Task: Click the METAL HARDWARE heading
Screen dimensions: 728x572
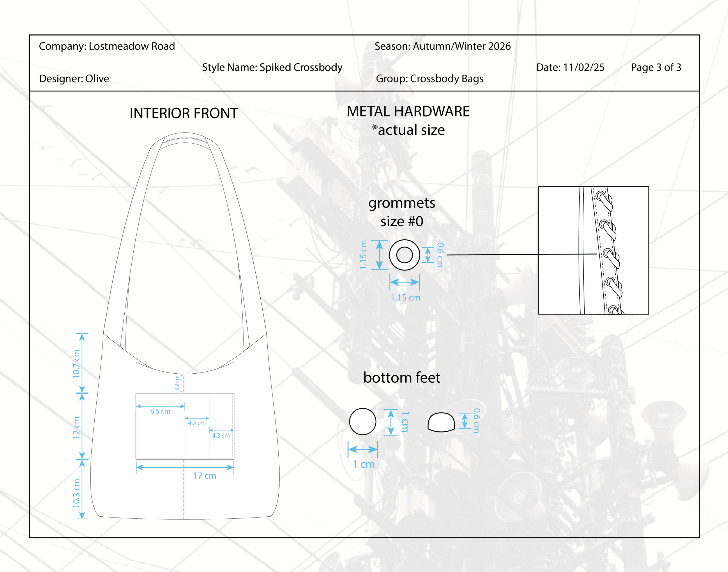Action: (x=408, y=112)
